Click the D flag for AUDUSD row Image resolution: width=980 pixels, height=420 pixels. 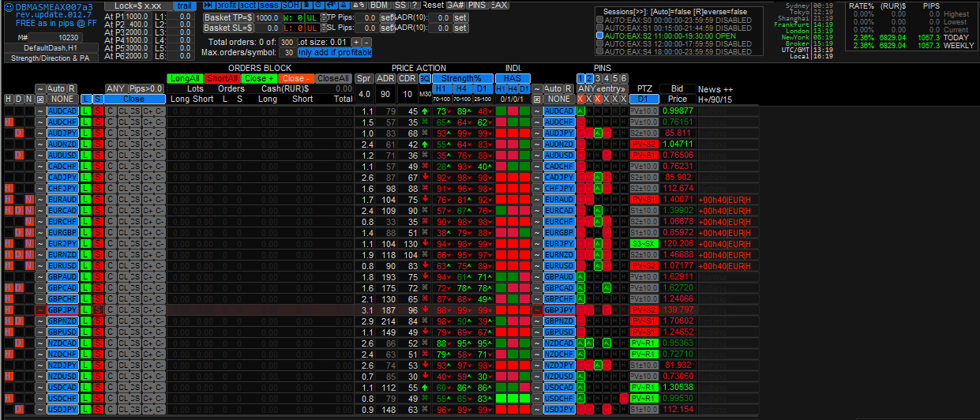pyautogui.click(x=19, y=156)
